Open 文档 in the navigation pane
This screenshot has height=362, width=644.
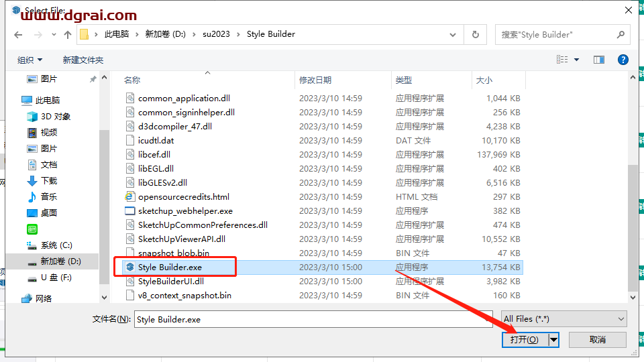point(49,165)
